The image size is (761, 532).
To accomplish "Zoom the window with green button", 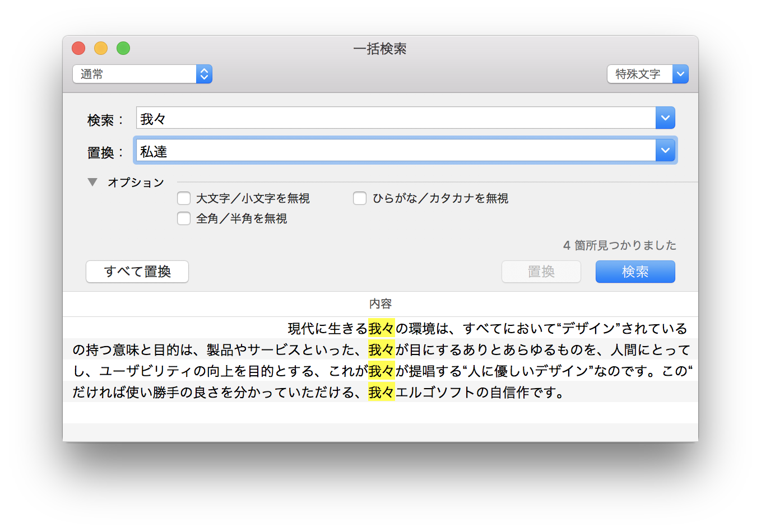I will [123, 48].
